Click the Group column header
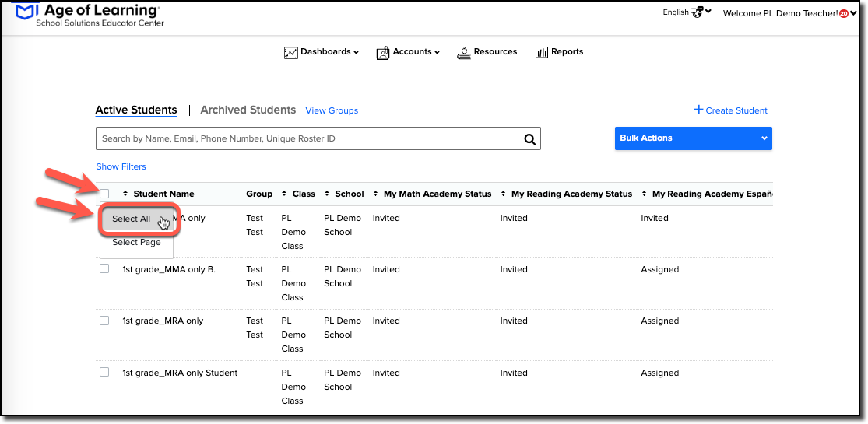The height and width of the screenshot is (424, 868). point(260,194)
